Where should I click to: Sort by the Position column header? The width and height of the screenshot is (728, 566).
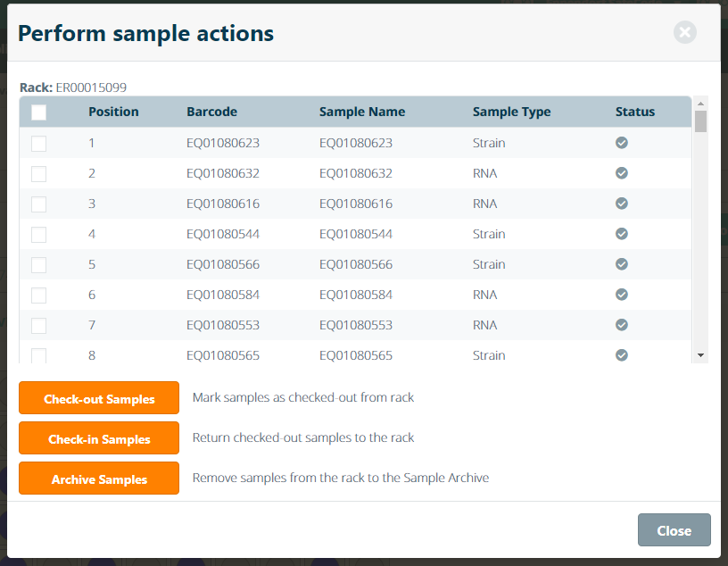[x=113, y=112]
